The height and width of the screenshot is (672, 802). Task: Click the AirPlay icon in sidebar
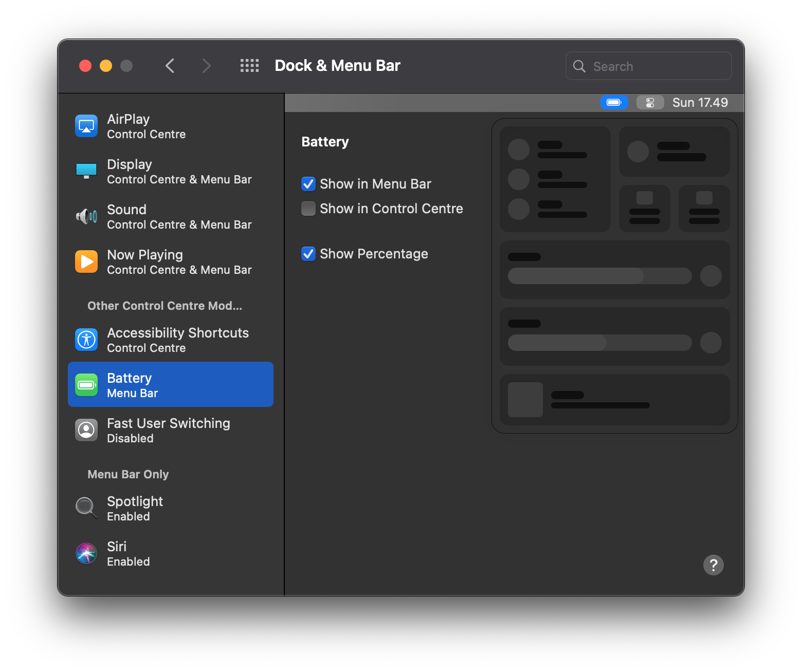tap(86, 126)
